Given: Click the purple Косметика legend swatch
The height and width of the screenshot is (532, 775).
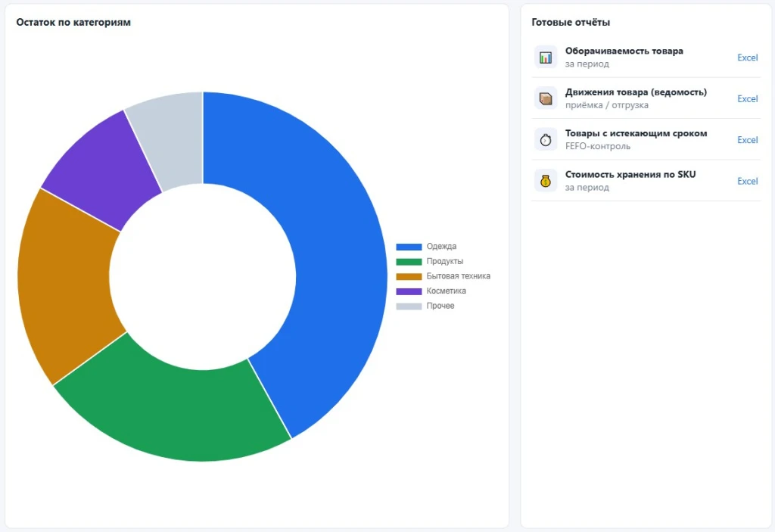Looking at the screenshot, I should 409,291.
